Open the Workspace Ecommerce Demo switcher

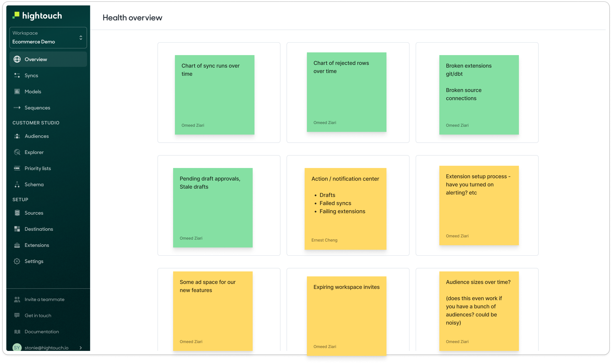tap(48, 37)
